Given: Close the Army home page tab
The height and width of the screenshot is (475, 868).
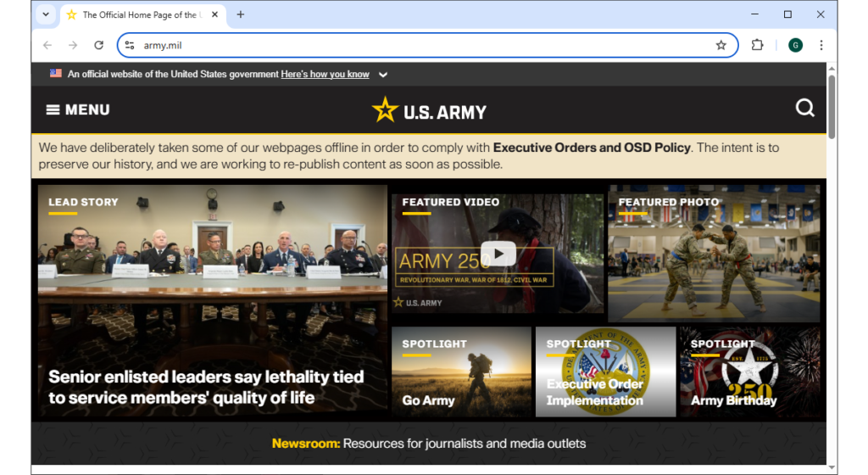Looking at the screenshot, I should pos(214,15).
